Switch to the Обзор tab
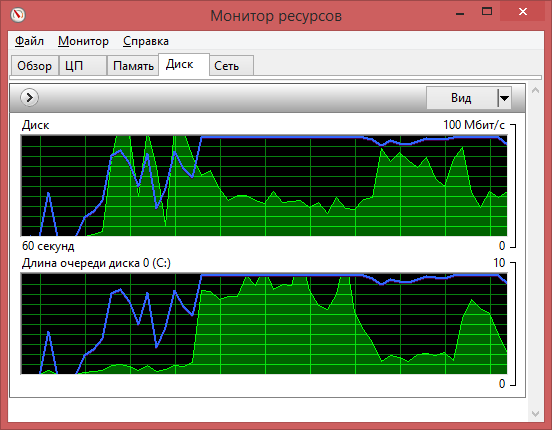552x430 pixels. click(34, 66)
